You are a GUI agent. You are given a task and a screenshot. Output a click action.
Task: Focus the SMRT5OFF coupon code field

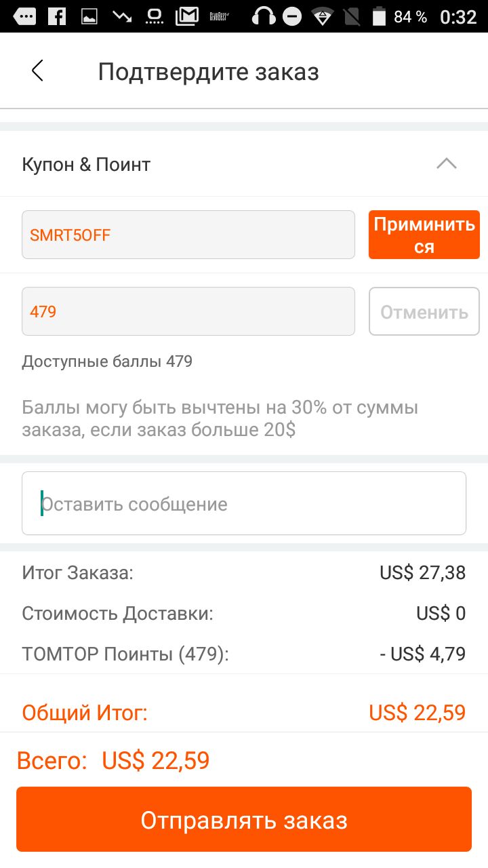pos(188,235)
